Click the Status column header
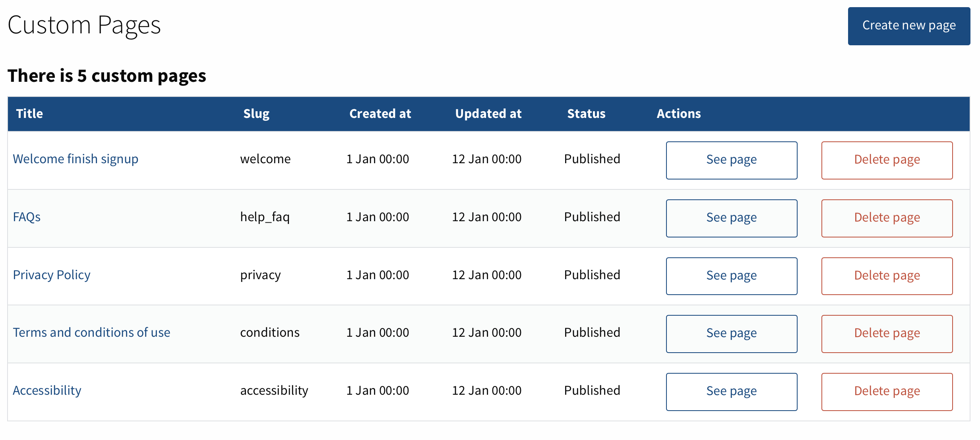980x440 pixels. pos(586,114)
